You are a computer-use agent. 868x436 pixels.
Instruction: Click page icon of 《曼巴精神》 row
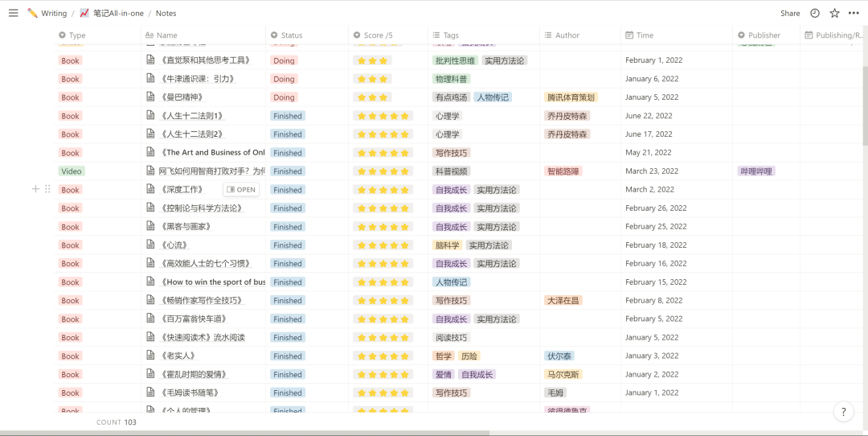coord(150,97)
